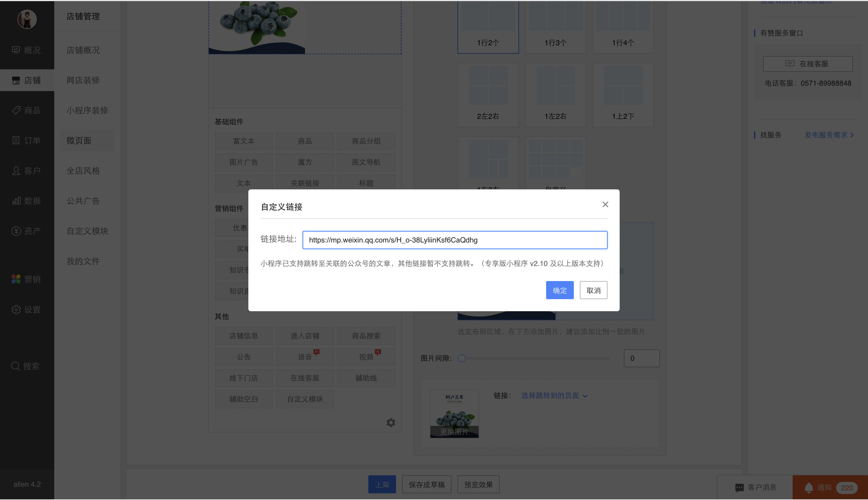Click 更换图片 on the blueberry thumbnail

(x=454, y=432)
